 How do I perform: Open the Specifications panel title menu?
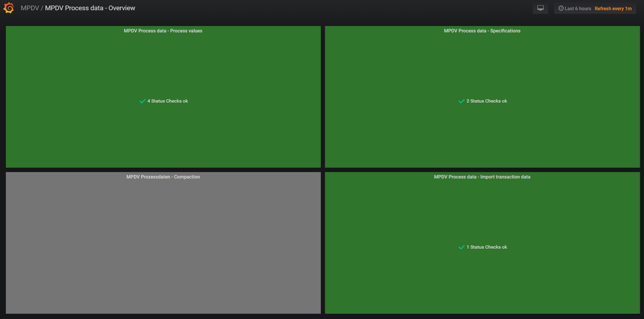[482, 31]
